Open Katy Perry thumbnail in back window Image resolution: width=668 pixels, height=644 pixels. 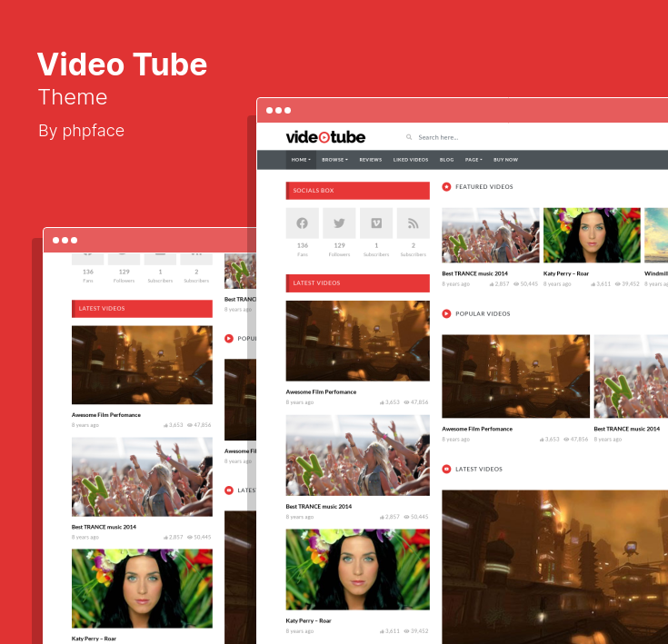click(x=142, y=589)
